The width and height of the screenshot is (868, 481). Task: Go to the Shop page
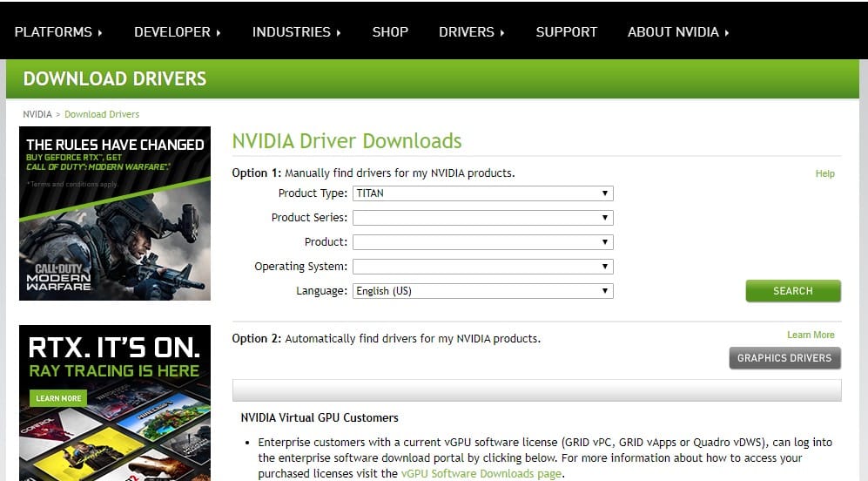[x=390, y=32]
